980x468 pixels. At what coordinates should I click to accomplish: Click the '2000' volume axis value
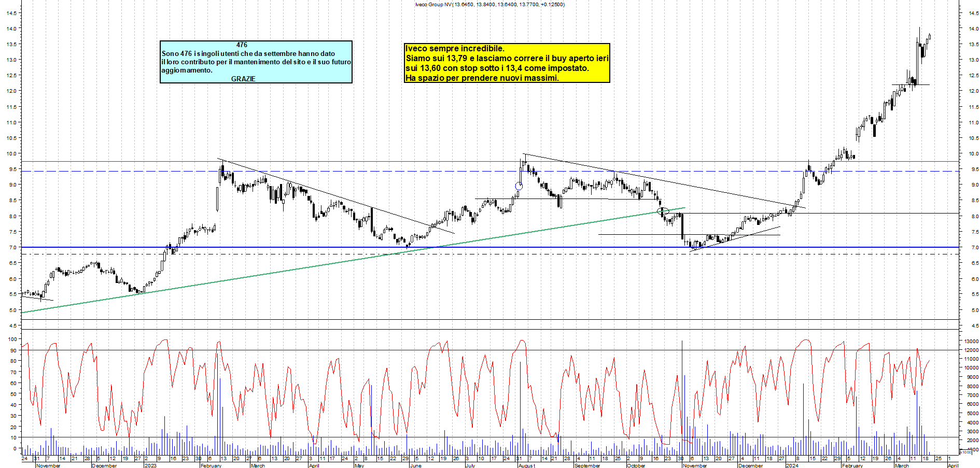click(x=972, y=441)
